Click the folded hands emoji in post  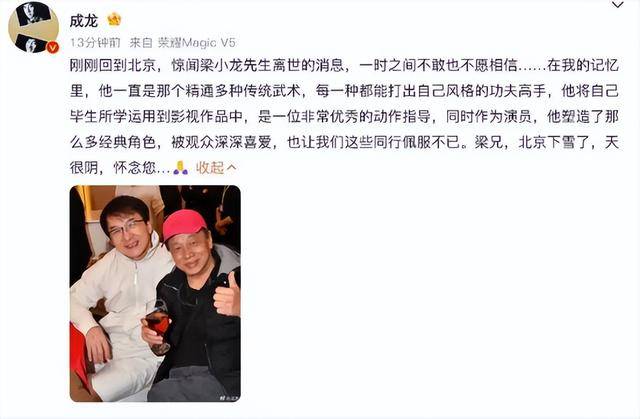click(180, 168)
